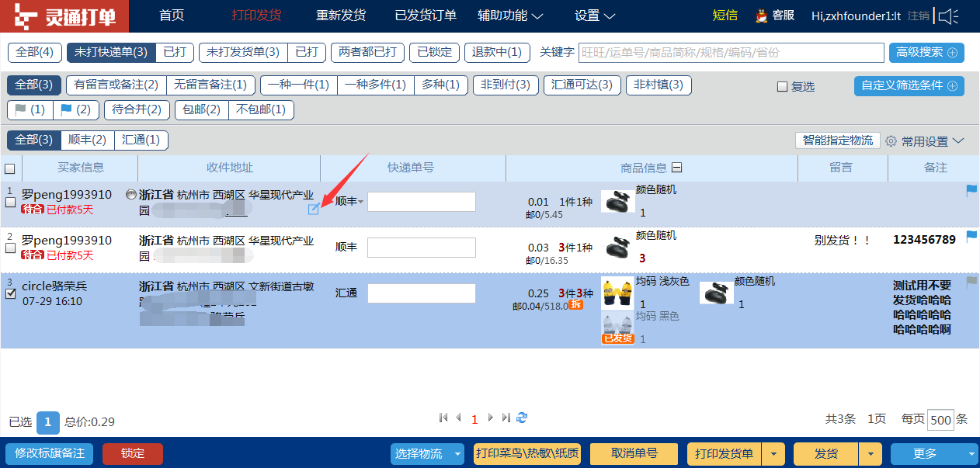Screen dimensions: 980x468
Task: Click the 待合 badge in row 1
Action: (x=33, y=210)
